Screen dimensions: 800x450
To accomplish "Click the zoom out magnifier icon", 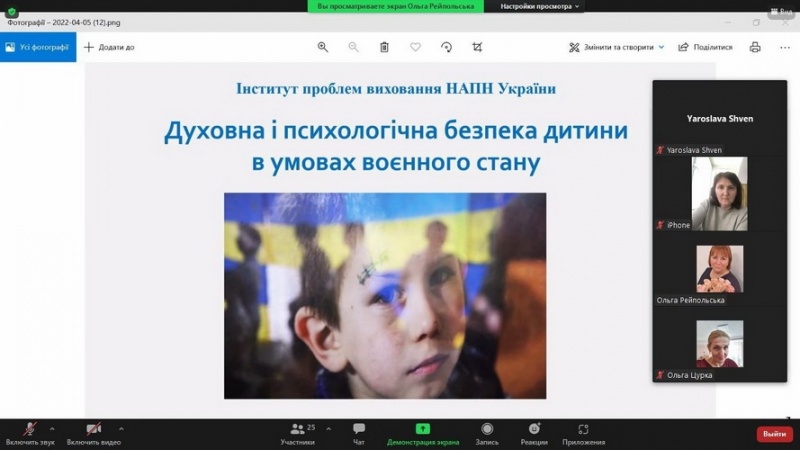I will pyautogui.click(x=353, y=47).
